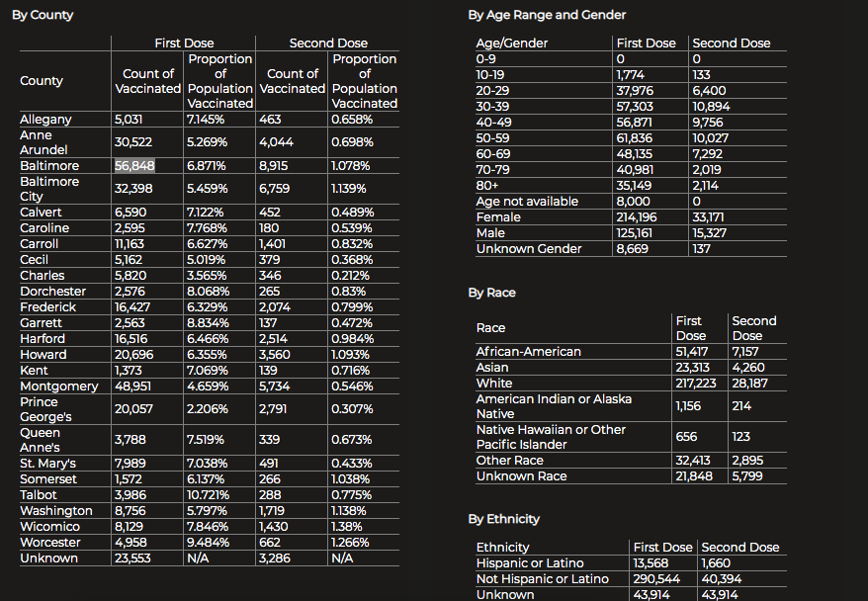Image resolution: width=868 pixels, height=601 pixels.
Task: Select the 'Unknown Gender' row label
Action: coord(527,249)
